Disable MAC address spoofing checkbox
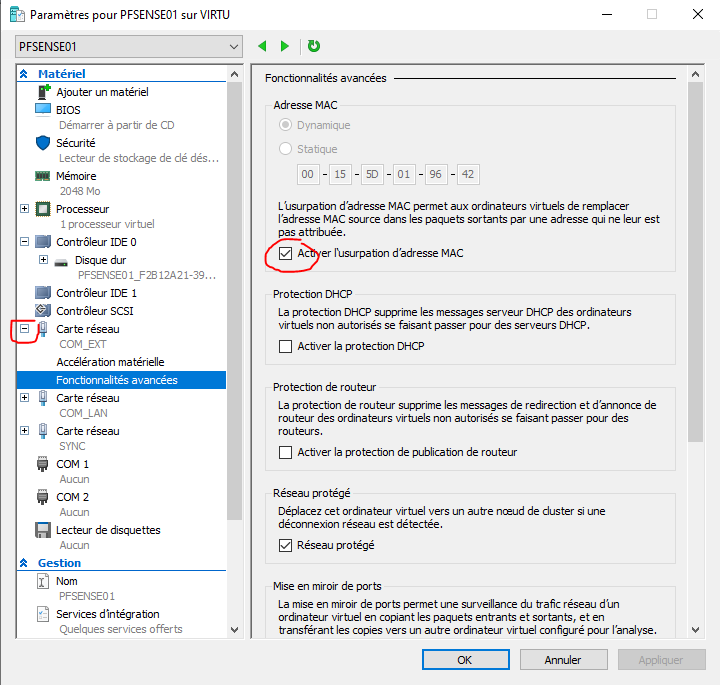Screen dimensions: 720x685 (286, 254)
